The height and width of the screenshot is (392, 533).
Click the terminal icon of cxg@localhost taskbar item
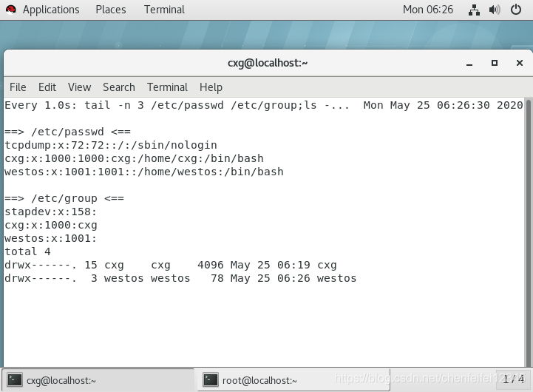(x=15, y=379)
